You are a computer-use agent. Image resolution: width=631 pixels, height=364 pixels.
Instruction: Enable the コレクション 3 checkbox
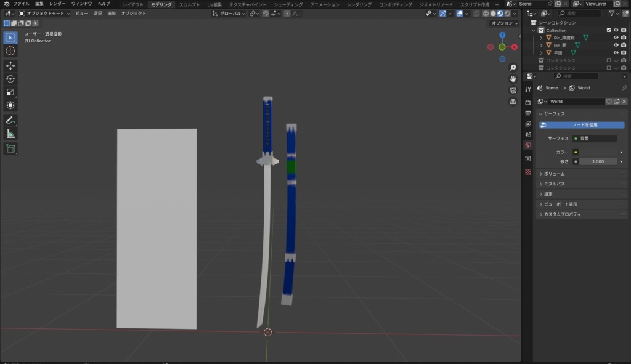(608, 68)
